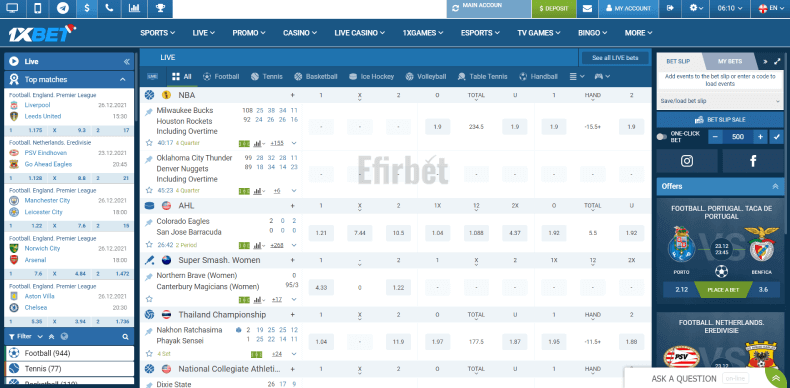Click See all LIVE bets

coord(615,58)
